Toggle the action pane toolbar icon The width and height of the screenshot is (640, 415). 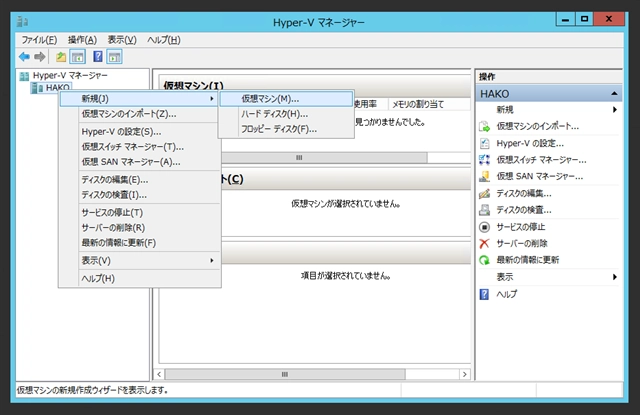(115, 57)
